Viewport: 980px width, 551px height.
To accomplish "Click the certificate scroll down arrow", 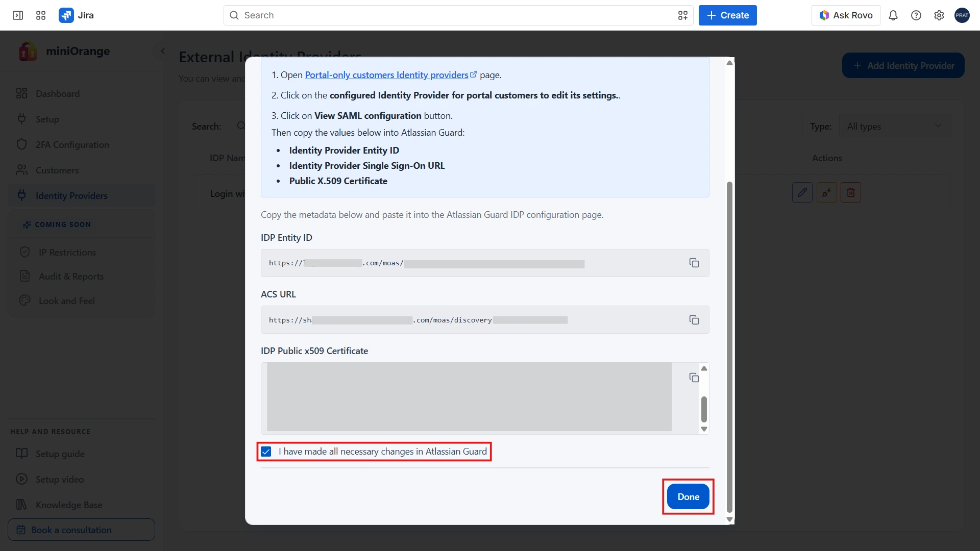I will (704, 429).
